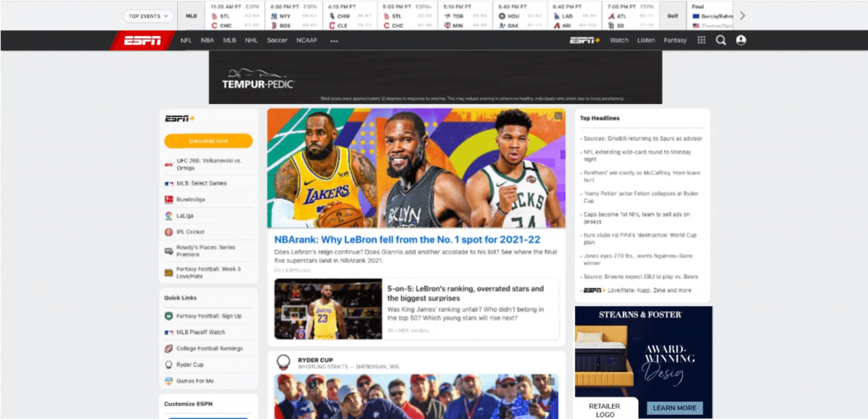Click the Bundesliga league icon in the sidebar
This screenshot has width=868, height=419.
[169, 199]
